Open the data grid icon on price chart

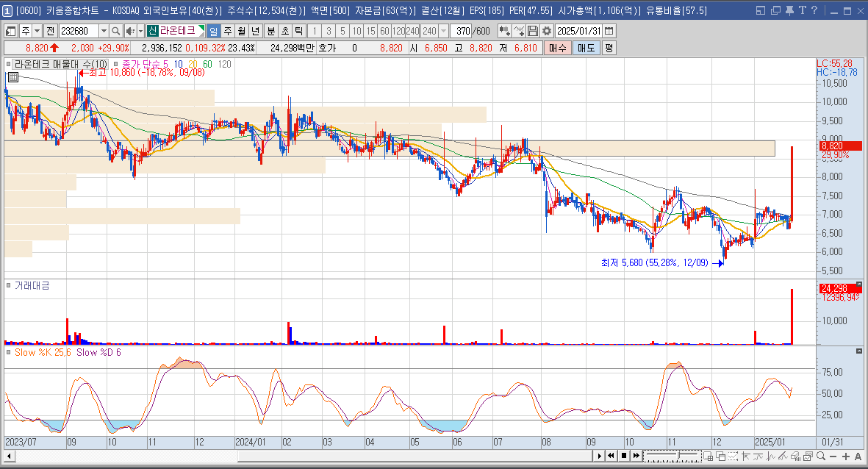[13, 77]
